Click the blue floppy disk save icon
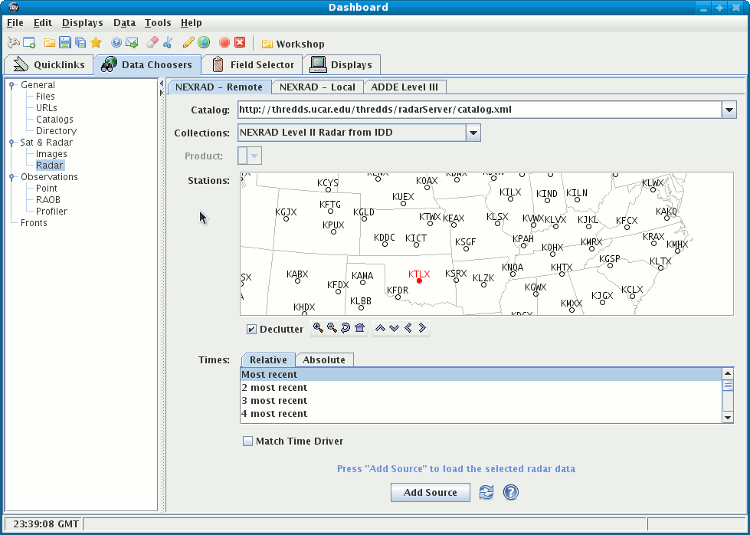 [x=65, y=43]
